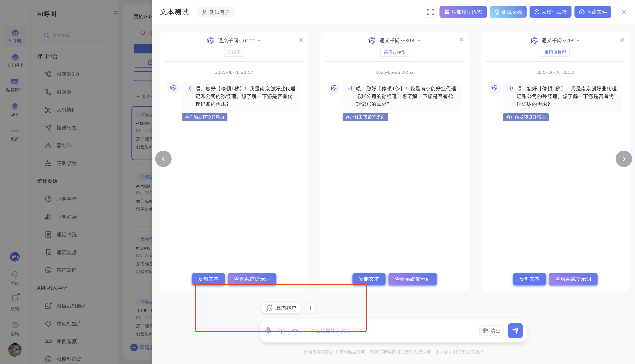Open 坐席 headset icon
635x364 pixels.
15,278
